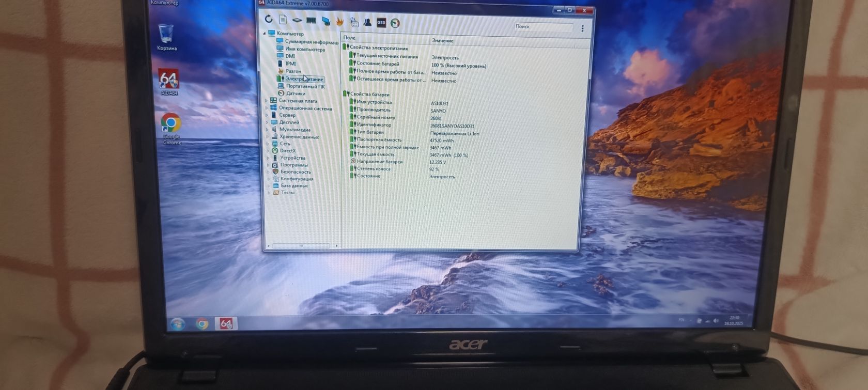
Task: Open Google Chrome desktop shortcut
Action: (171, 128)
